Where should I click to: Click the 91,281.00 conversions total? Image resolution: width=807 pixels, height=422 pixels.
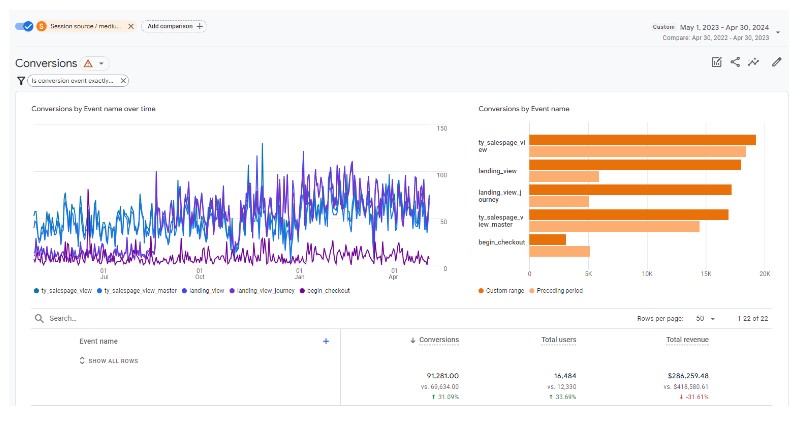pyautogui.click(x=443, y=376)
